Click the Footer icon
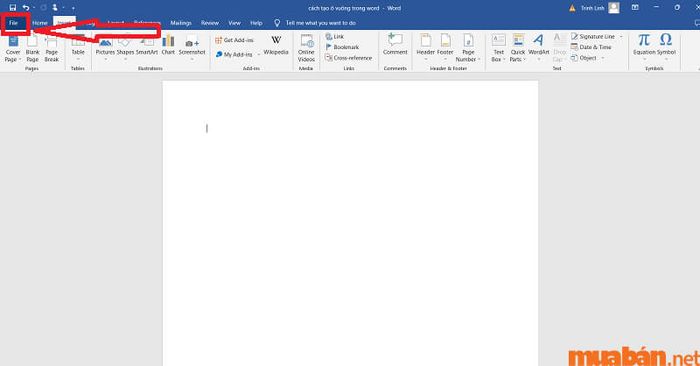The image size is (700, 366). [x=446, y=41]
